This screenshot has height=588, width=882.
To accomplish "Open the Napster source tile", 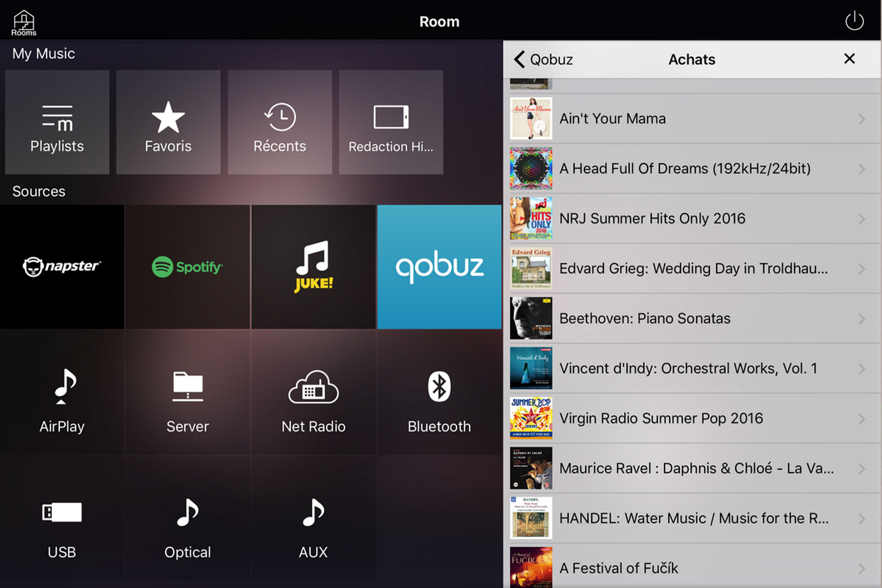I will click(x=62, y=267).
